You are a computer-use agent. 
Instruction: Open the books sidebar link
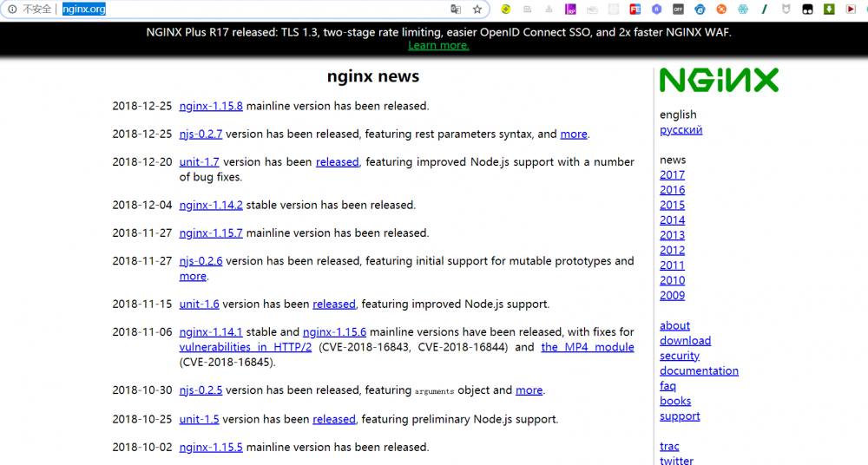tap(675, 401)
